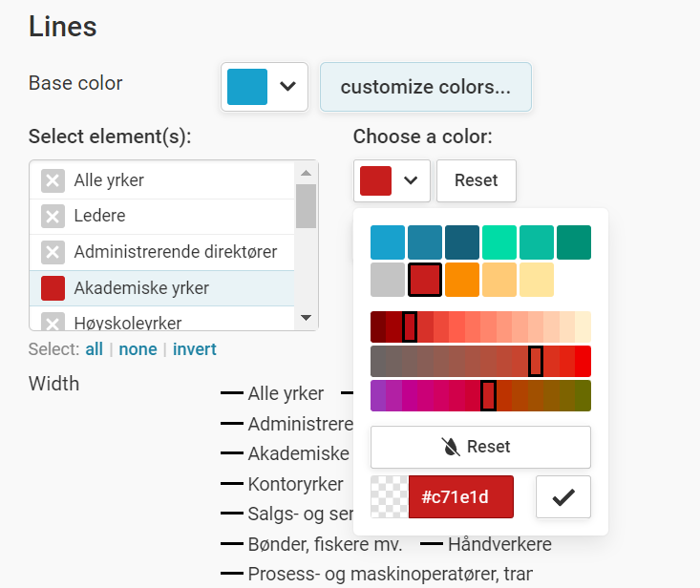This screenshot has width=700, height=588.
Task: Click X icon beside Administrerende direktører
Action: point(53,252)
